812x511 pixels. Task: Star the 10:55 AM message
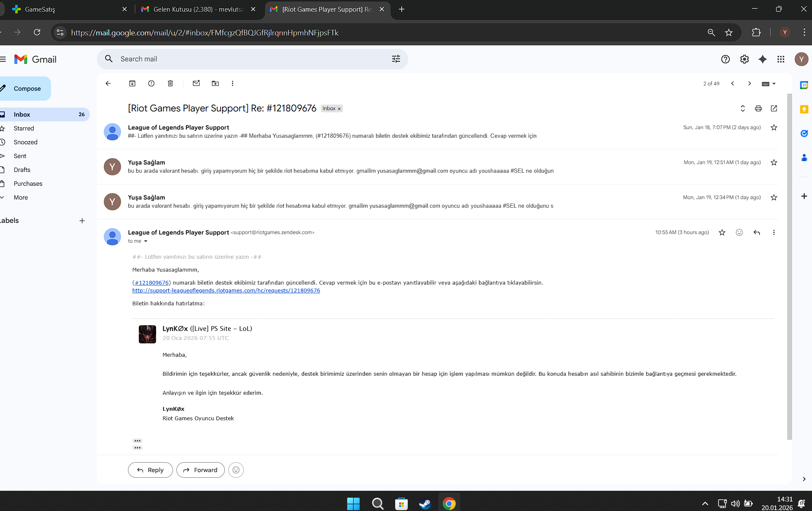722,232
